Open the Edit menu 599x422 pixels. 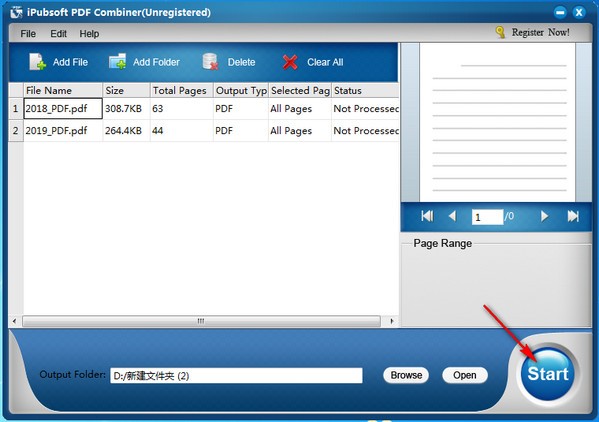(58, 34)
